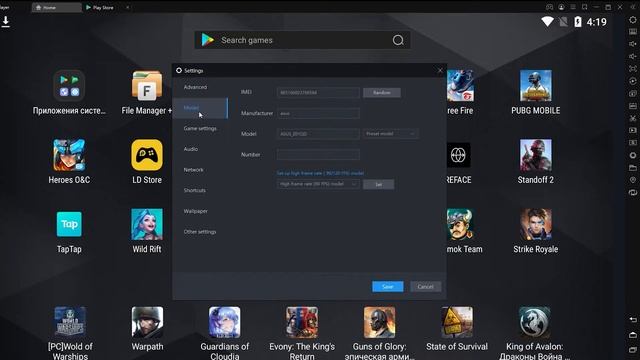
Task: Click the Wi-Fi status icon
Action: [x=547, y=21]
